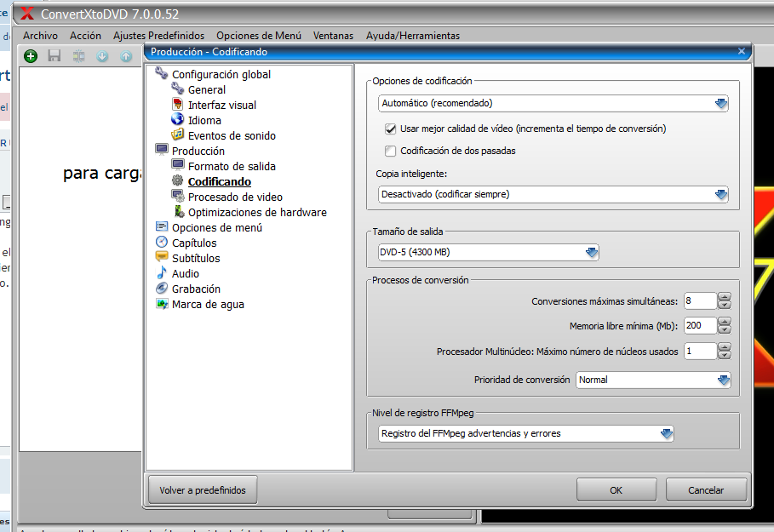Close the Producción - Codificando dialog
Viewport: 774px width, 532px height.
click(742, 51)
